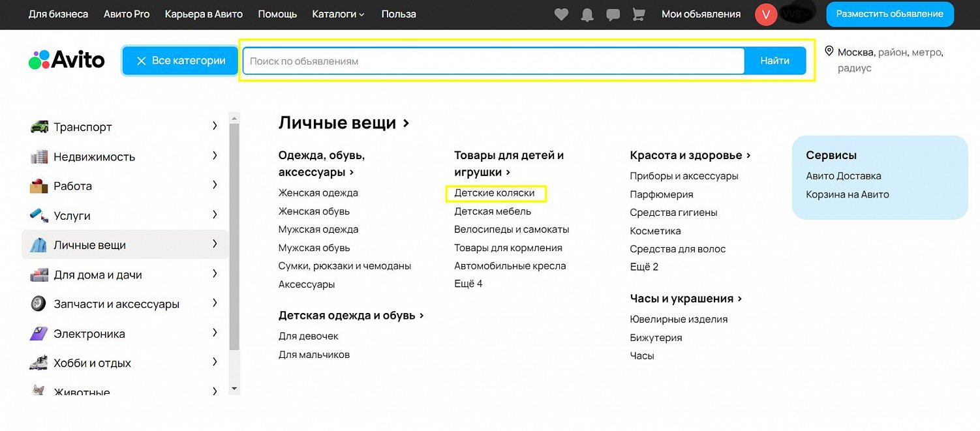
Task: Expand the Электроника category arrow
Action: point(215,333)
